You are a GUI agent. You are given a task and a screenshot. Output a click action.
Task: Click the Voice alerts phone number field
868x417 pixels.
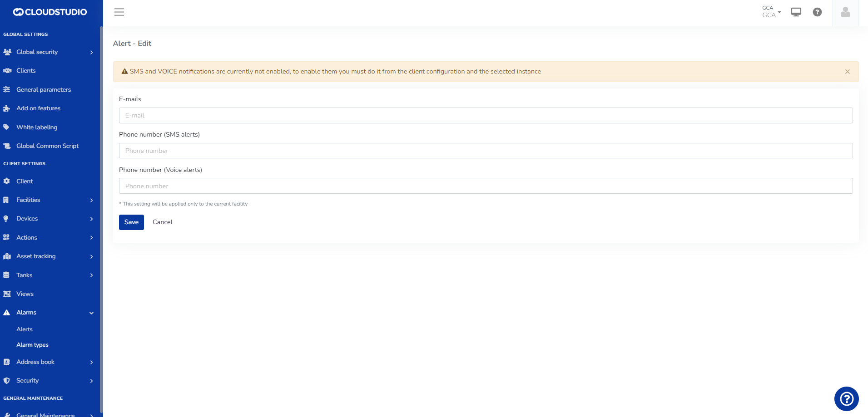point(486,186)
